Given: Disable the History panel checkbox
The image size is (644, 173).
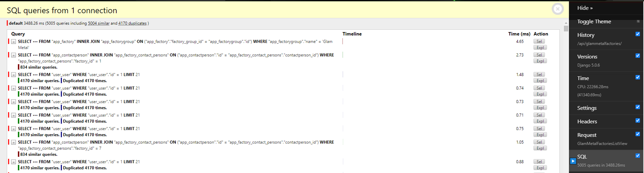Looking at the screenshot, I should tap(637, 34).
